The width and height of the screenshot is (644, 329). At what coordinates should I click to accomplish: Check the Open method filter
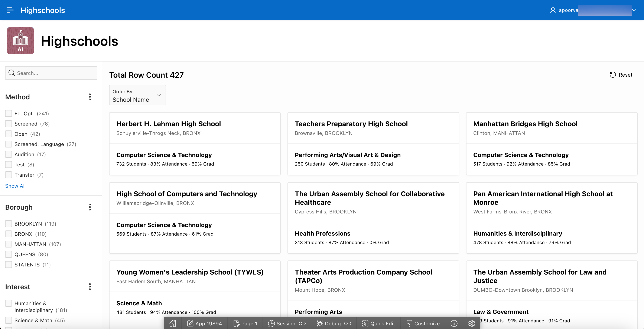pos(9,134)
